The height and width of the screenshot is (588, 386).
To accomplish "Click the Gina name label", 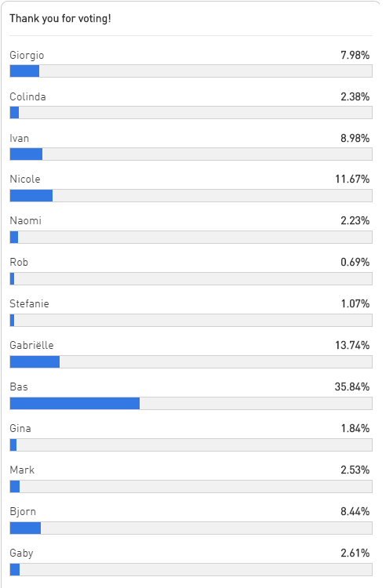I will 20,428.
